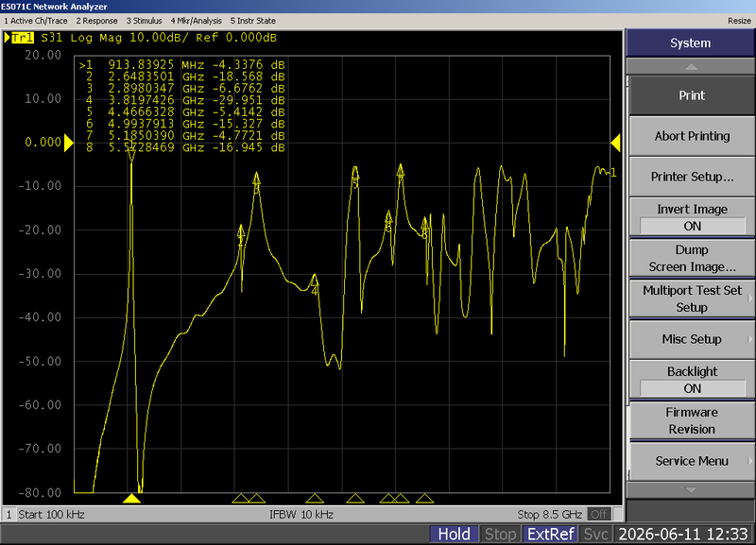Expand the Service Menu submenu

click(692, 461)
